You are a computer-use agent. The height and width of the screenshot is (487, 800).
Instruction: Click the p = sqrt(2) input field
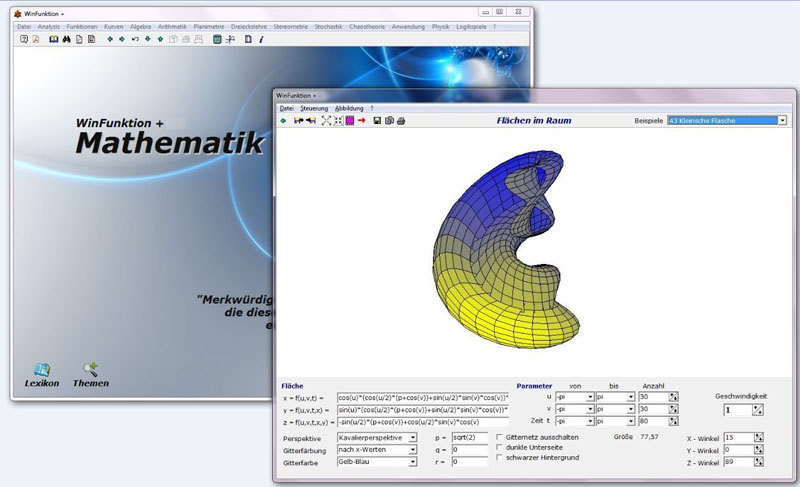(x=469, y=438)
